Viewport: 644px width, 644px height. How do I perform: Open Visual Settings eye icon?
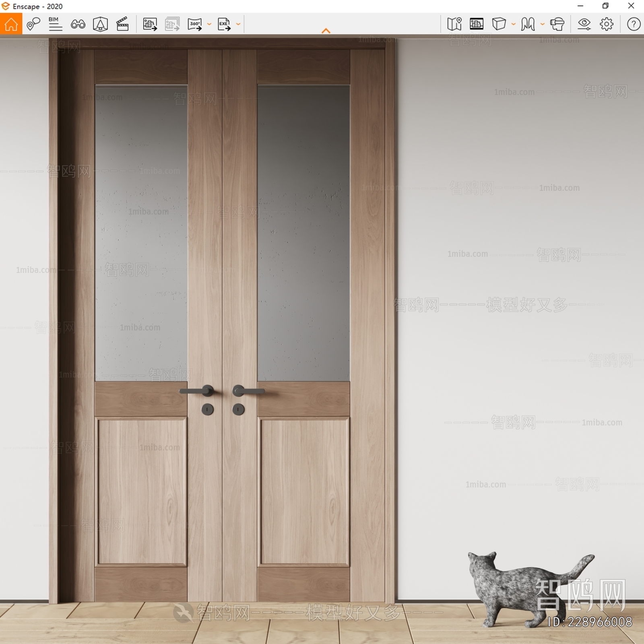tap(584, 24)
